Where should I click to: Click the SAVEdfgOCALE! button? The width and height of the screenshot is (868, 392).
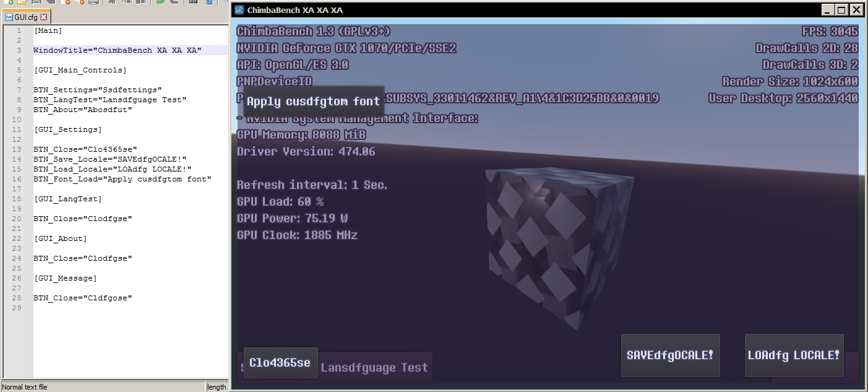(x=670, y=355)
